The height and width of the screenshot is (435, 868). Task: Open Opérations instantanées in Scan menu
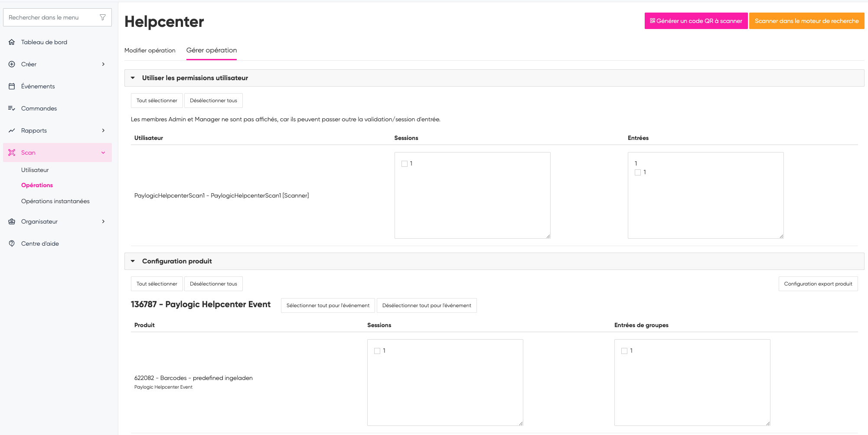pyautogui.click(x=55, y=201)
